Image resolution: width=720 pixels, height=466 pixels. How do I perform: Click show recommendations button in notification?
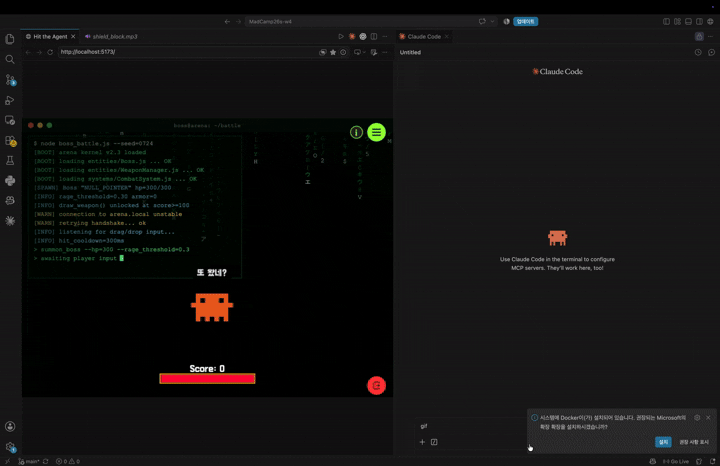coord(694,442)
